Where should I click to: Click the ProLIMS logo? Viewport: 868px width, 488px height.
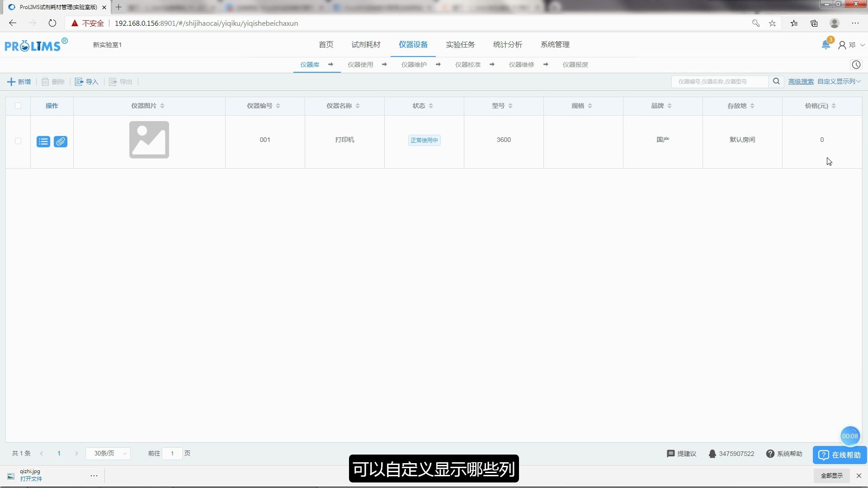pos(36,45)
